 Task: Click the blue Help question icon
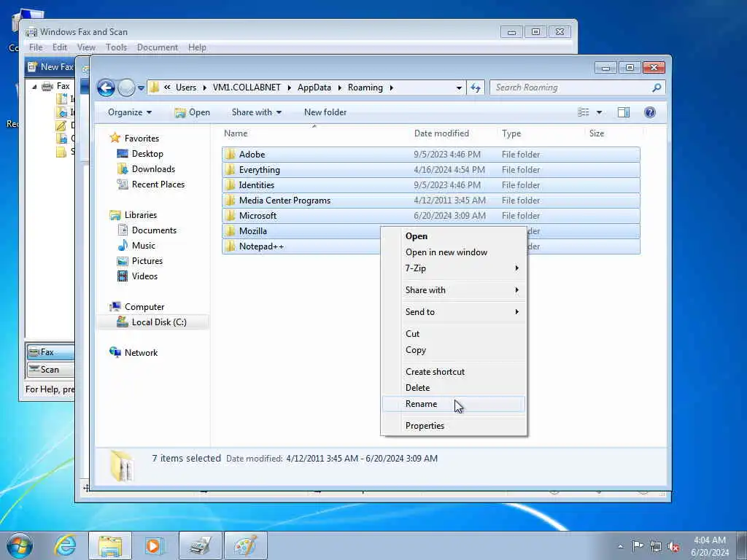[650, 112]
